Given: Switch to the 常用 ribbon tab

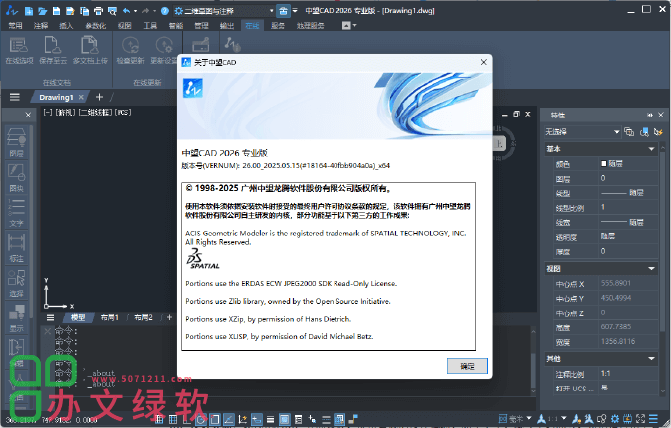Looking at the screenshot, I should 15,26.
